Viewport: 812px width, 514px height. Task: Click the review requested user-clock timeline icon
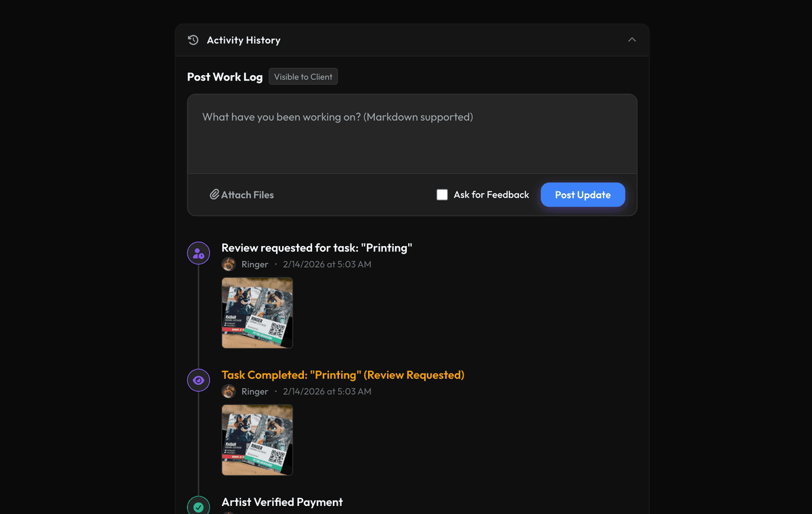[x=198, y=253]
